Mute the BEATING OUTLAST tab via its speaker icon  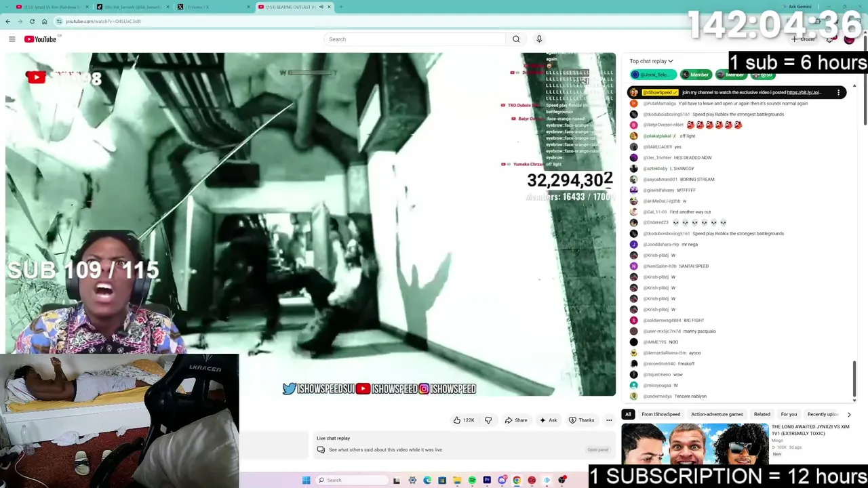(x=321, y=7)
